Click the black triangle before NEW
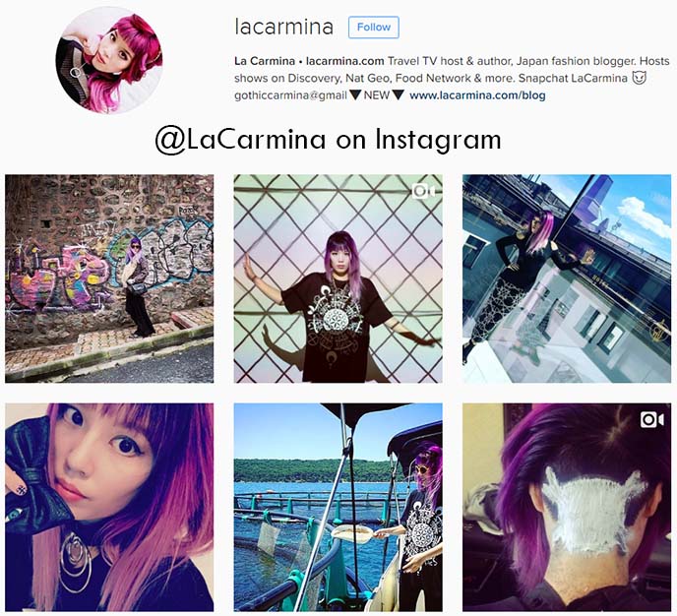 click(x=355, y=95)
